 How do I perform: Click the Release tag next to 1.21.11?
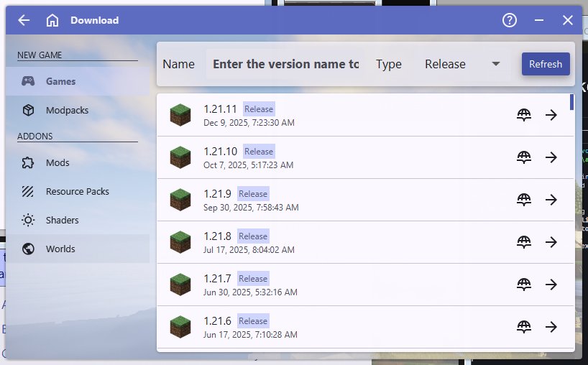point(259,109)
